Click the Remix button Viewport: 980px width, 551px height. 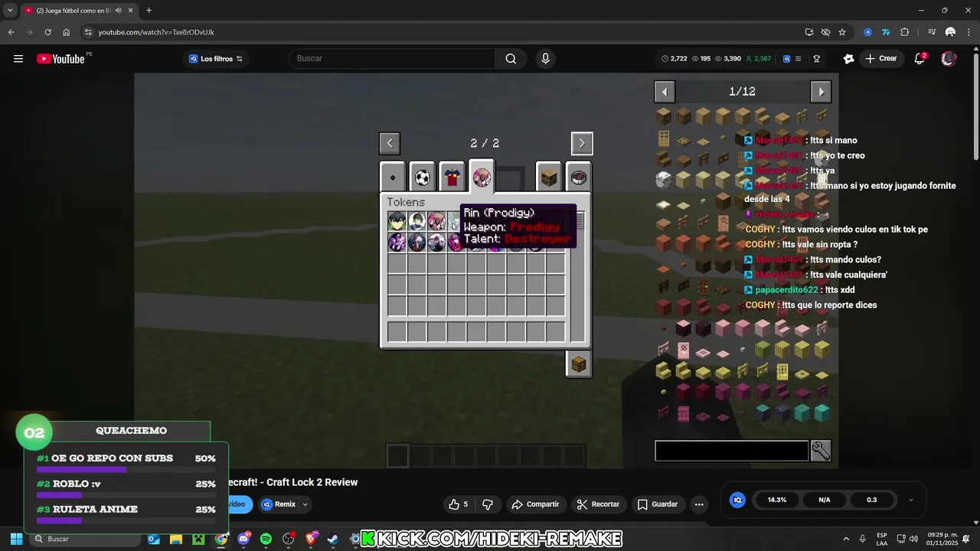[x=279, y=504]
